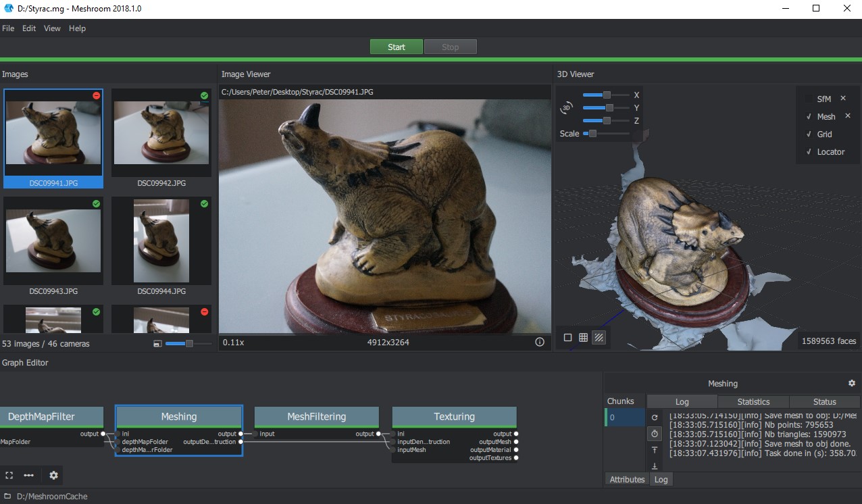
Task: Click the 3D rotation reset icon
Action: coord(566,108)
